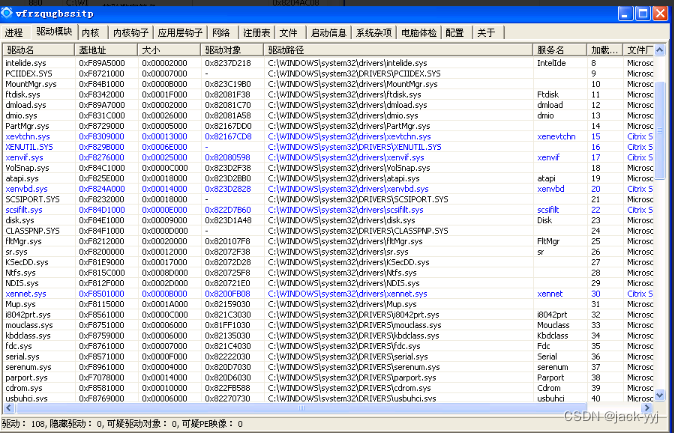The width and height of the screenshot is (674, 433).
Task: Select the mouclass.sys driver row
Action: tap(329, 325)
